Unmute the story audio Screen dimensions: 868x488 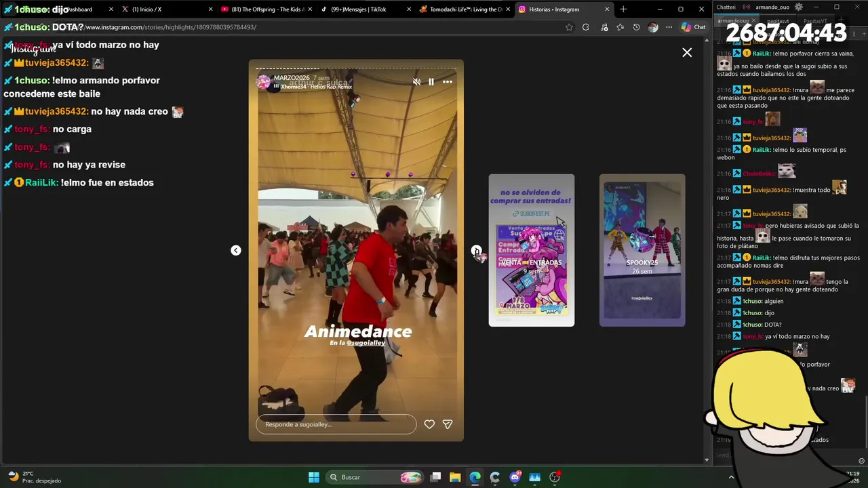(x=416, y=82)
